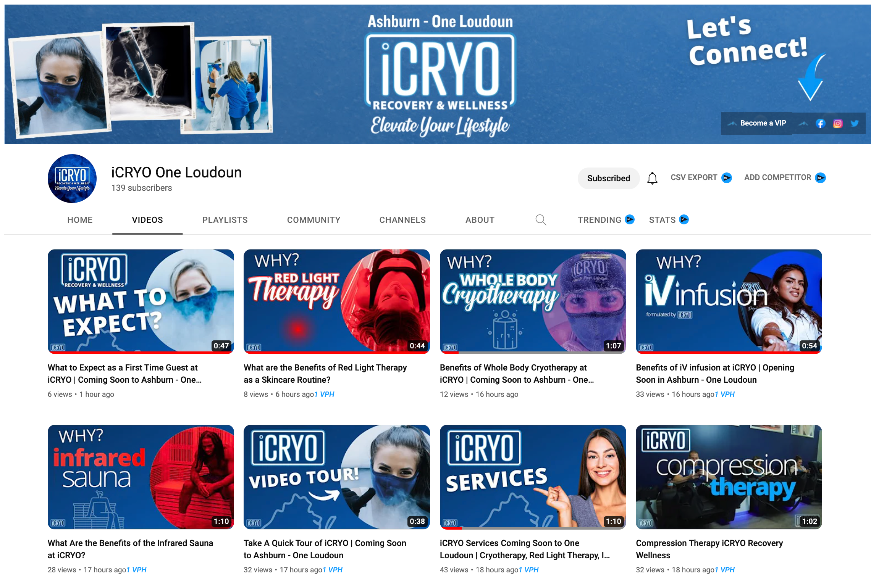The width and height of the screenshot is (871, 588).
Task: Select the VIDEOS tab
Action: click(x=147, y=220)
